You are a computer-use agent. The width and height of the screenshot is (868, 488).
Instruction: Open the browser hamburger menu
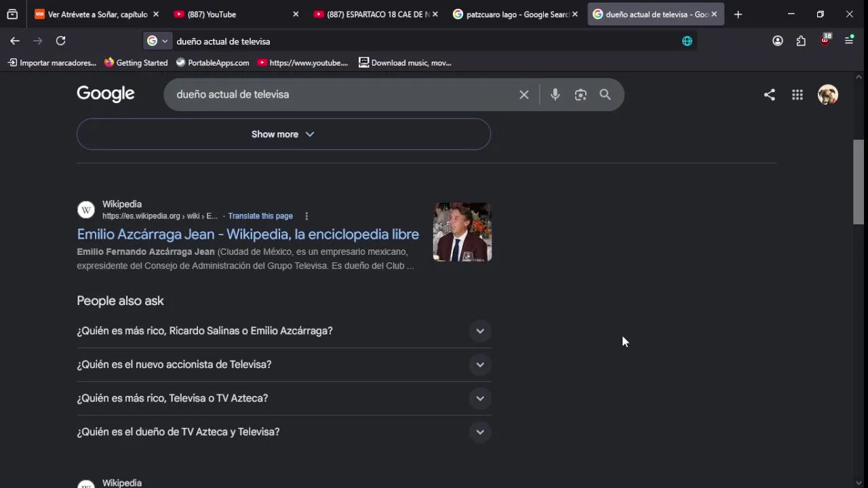click(849, 41)
